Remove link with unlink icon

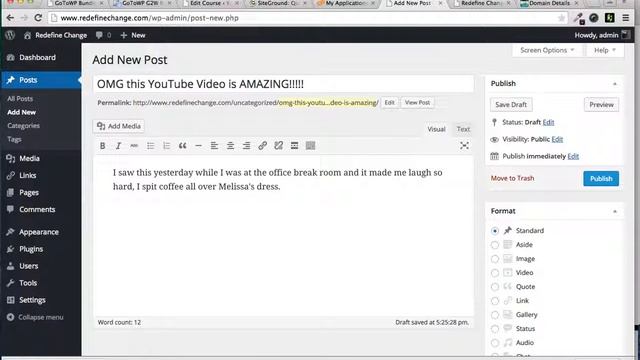[x=278, y=146]
